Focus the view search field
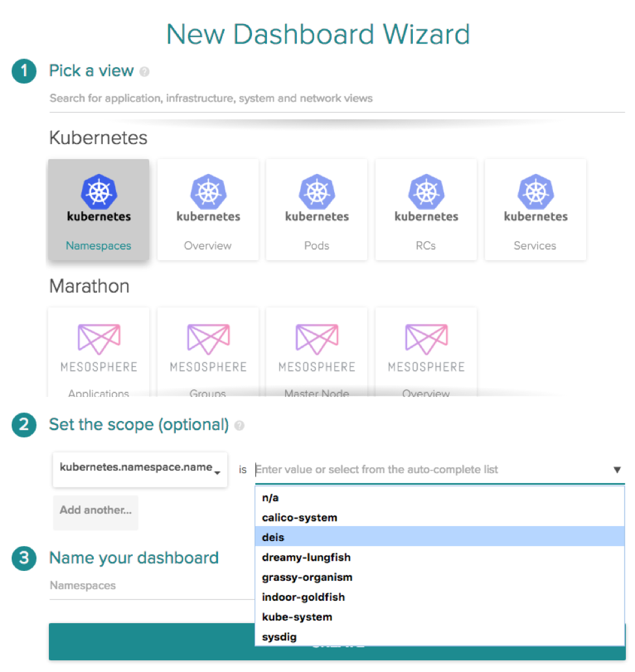635x672 pixels. pos(337,98)
